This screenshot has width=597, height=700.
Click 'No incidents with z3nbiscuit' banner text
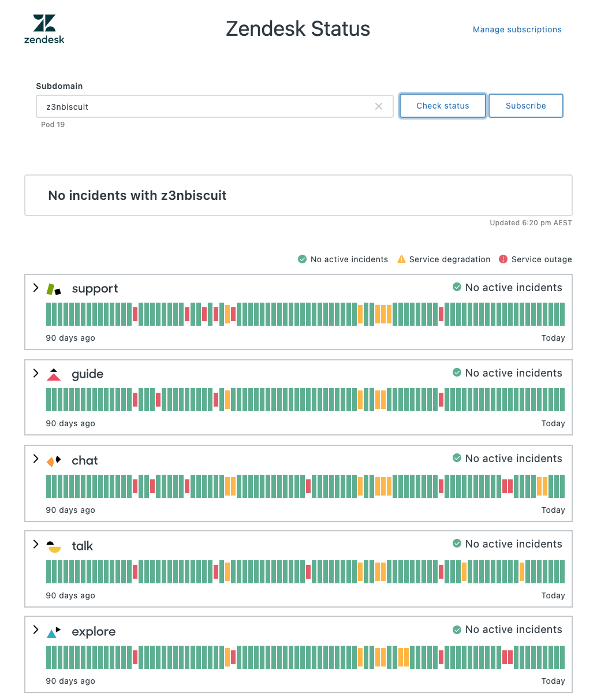(137, 195)
